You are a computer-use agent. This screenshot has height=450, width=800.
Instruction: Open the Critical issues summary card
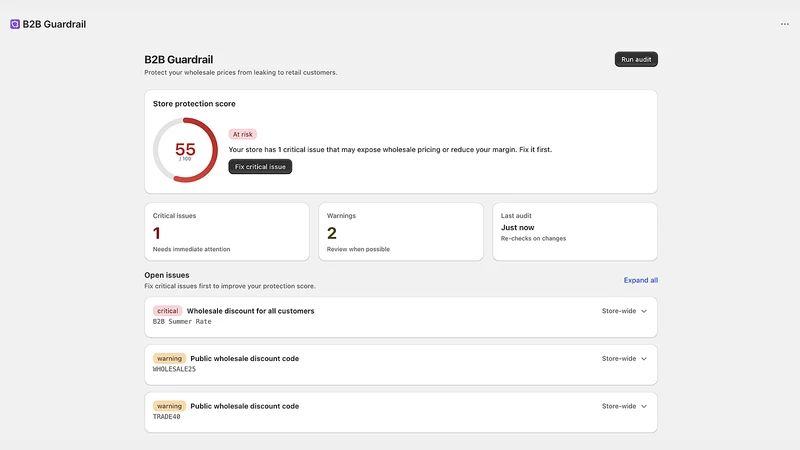pyautogui.click(x=227, y=232)
